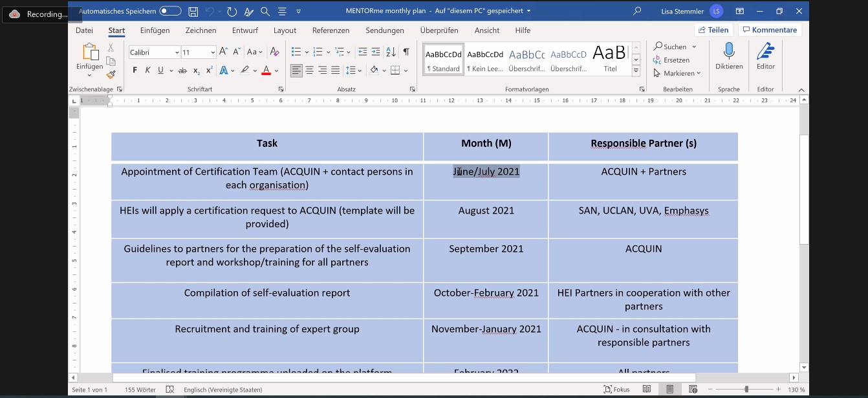Click the Lisa Stemmler LS account avatar
The height and width of the screenshot is (398, 868).
click(x=716, y=11)
